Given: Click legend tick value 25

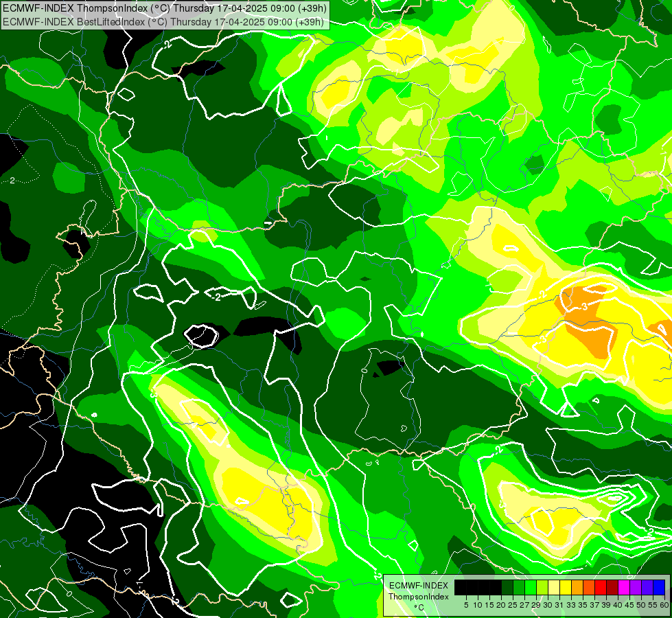Looking at the screenshot, I should [513, 605].
